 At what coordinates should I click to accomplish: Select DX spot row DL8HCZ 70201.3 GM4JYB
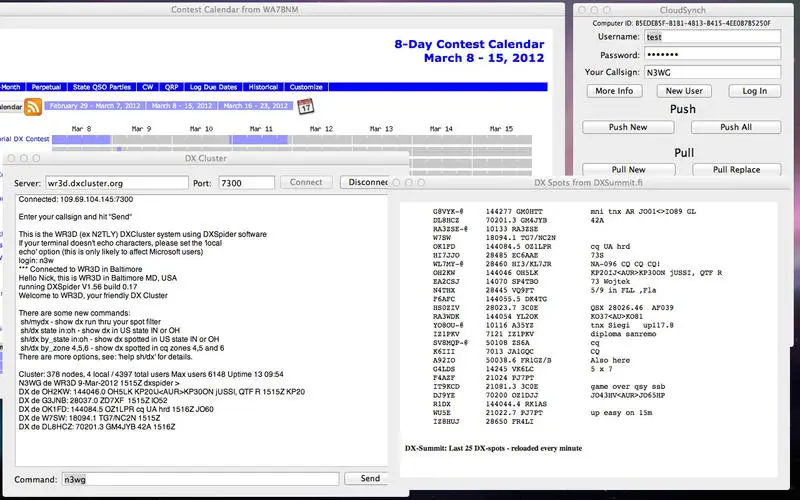point(518,220)
